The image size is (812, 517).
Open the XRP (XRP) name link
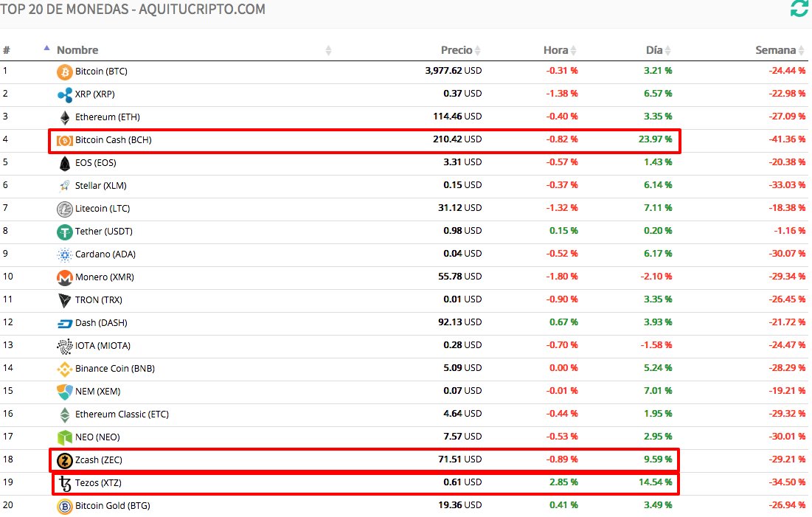pyautogui.click(x=94, y=94)
